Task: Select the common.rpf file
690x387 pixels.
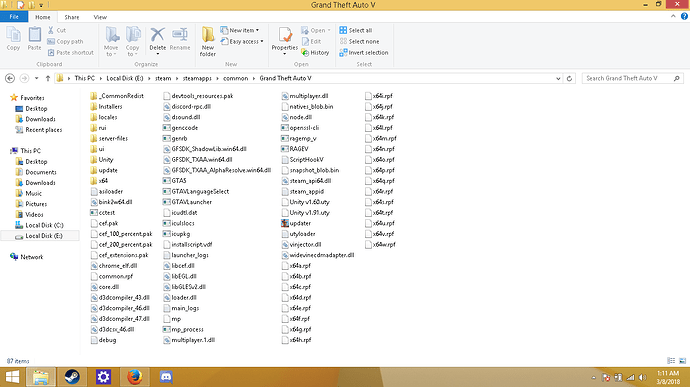Action: (x=111, y=276)
